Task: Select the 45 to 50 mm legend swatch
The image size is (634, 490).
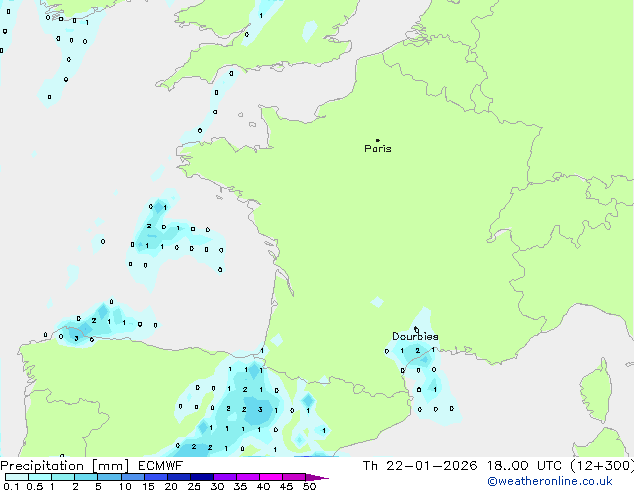Action: click(294, 477)
